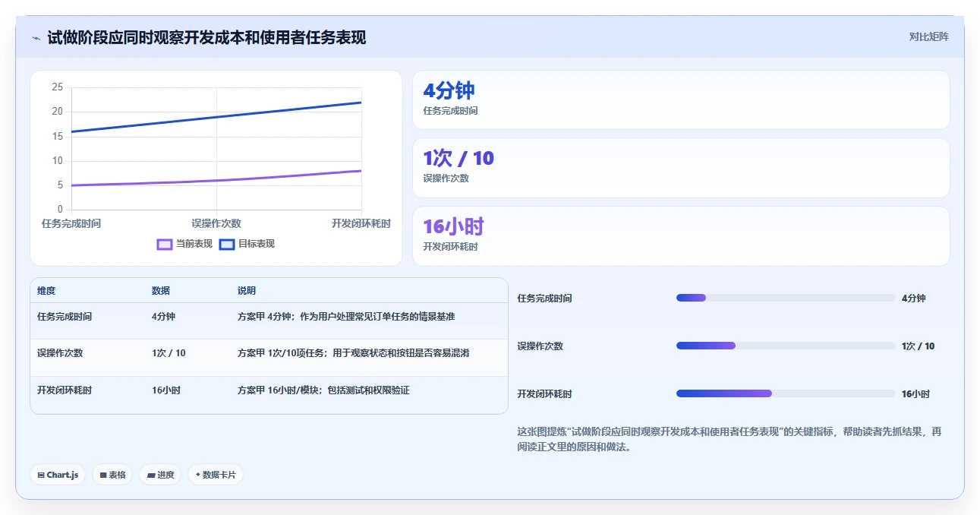Toggle the 当前表现 legend swatch
The image size is (980, 515).
tap(165, 244)
